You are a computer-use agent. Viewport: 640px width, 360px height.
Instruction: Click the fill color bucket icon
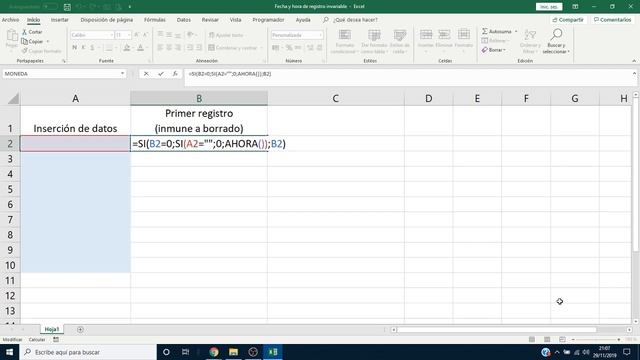point(127,48)
